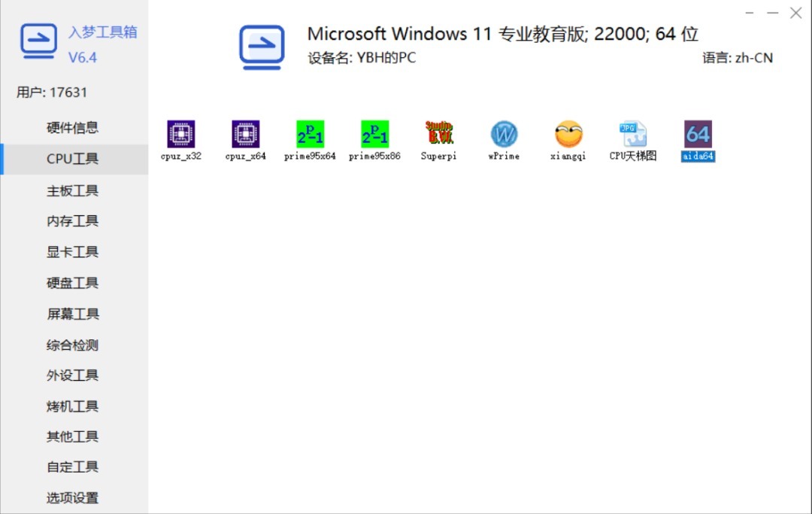
Task: Open the 主板工具 category
Action: (72, 190)
